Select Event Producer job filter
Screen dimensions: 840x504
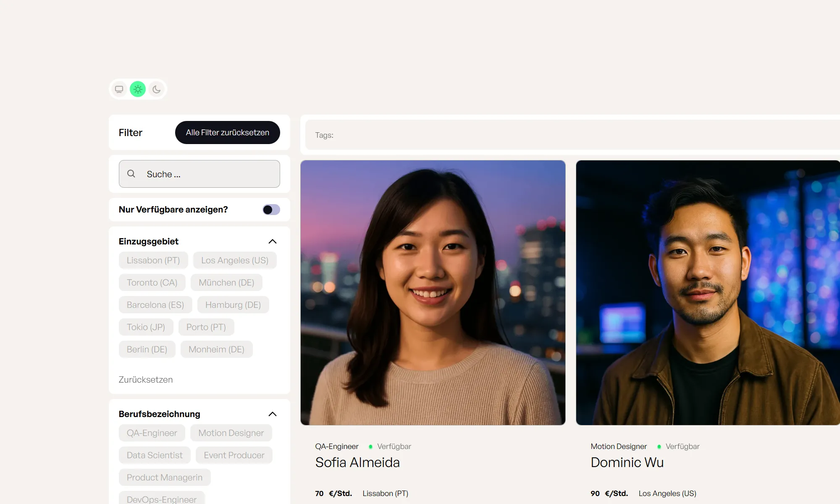click(234, 455)
